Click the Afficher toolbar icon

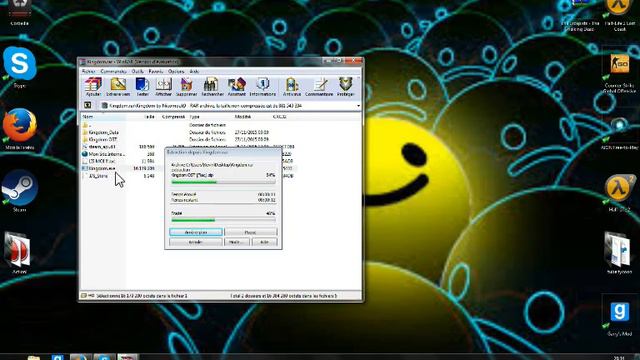tap(163, 87)
